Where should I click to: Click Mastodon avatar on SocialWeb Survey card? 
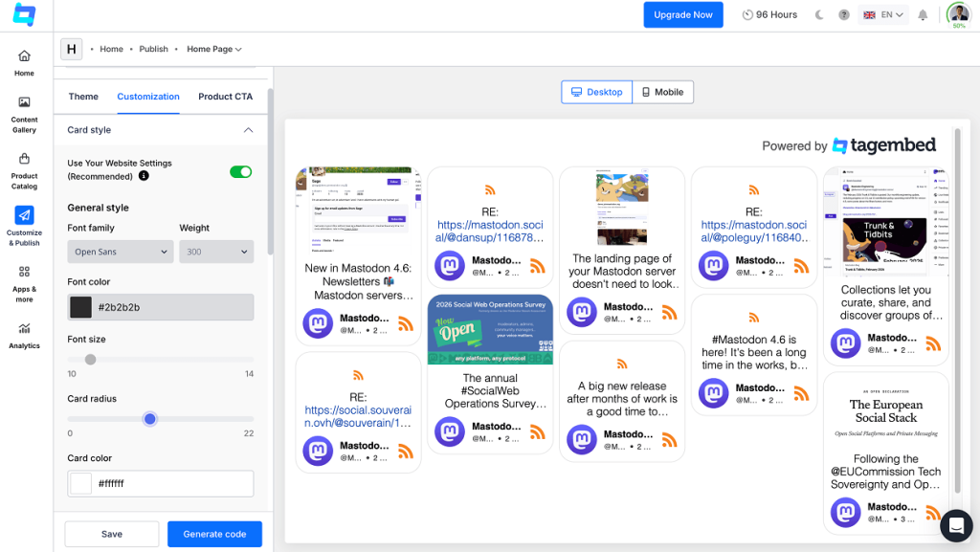[x=450, y=431]
